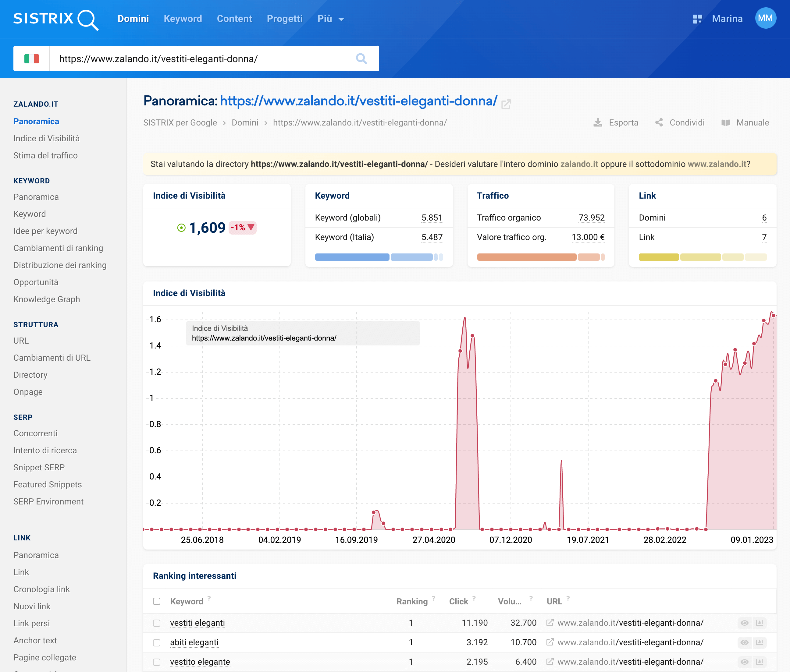This screenshot has height=672, width=790.
Task: Open the Content top menu
Action: (234, 19)
